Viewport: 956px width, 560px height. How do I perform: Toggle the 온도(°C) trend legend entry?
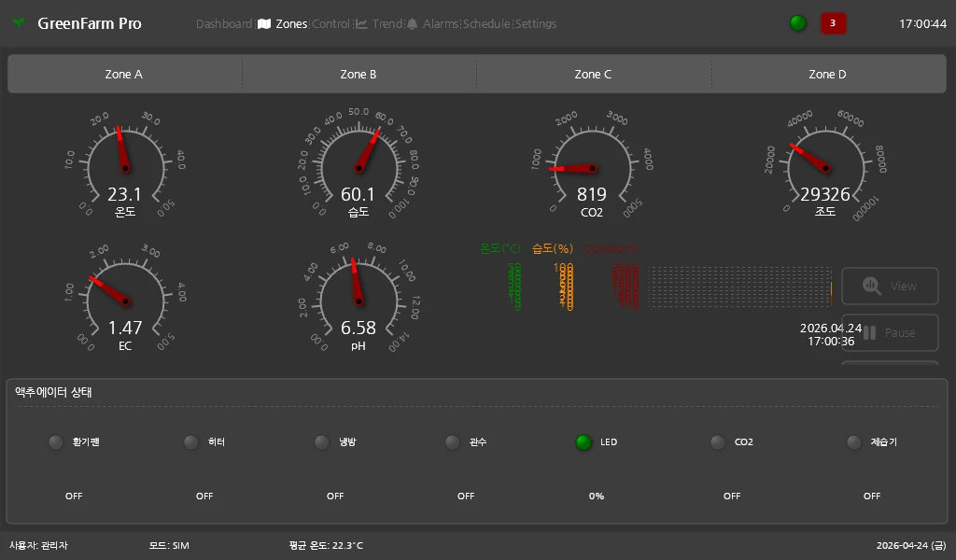(x=500, y=248)
